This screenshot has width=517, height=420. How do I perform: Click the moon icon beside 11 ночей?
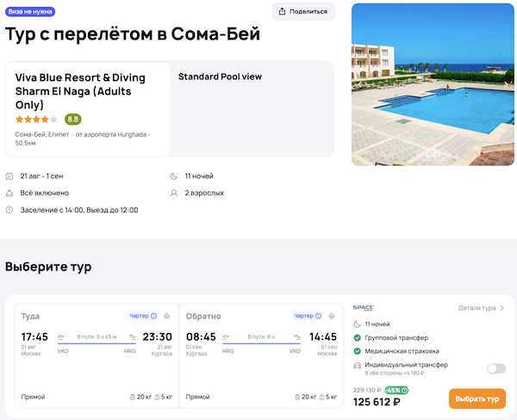coord(175,176)
